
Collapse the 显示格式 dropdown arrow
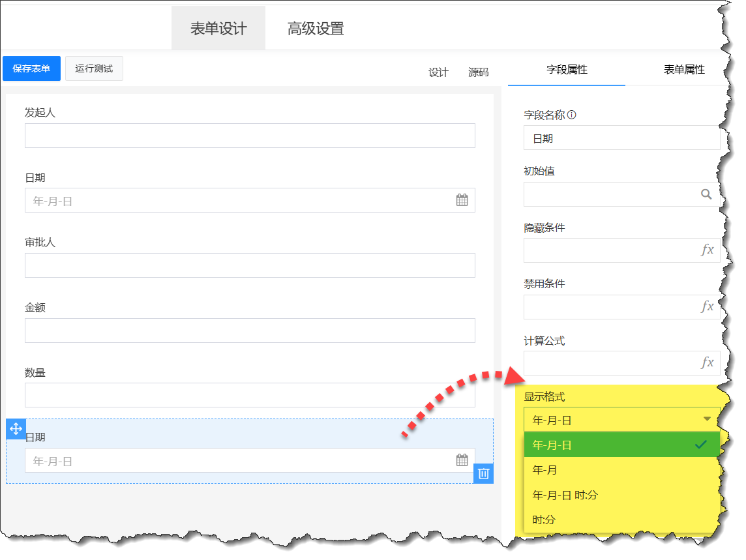pos(707,420)
